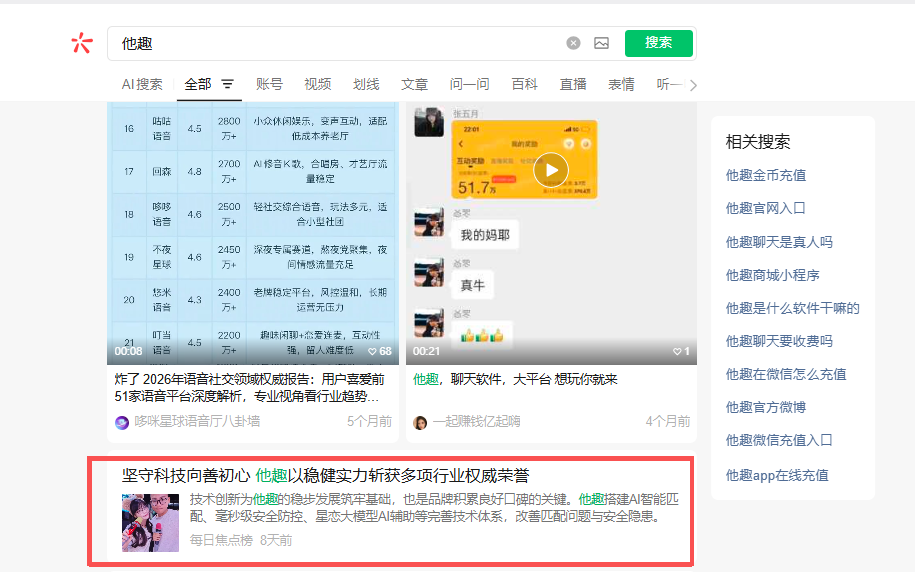Switch to the AI搜索 tab
Viewport: 915px width, 572px height.
pyautogui.click(x=142, y=85)
